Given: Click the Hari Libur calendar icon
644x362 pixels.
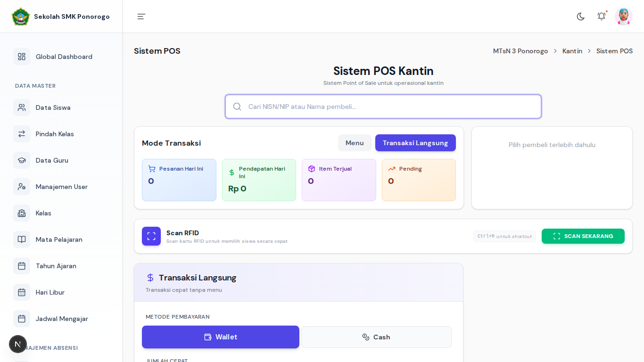Looking at the screenshot, I should pyautogui.click(x=22, y=292).
